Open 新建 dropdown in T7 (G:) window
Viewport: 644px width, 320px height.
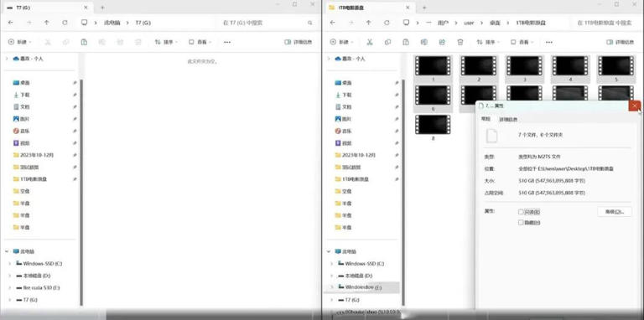[x=19, y=42]
